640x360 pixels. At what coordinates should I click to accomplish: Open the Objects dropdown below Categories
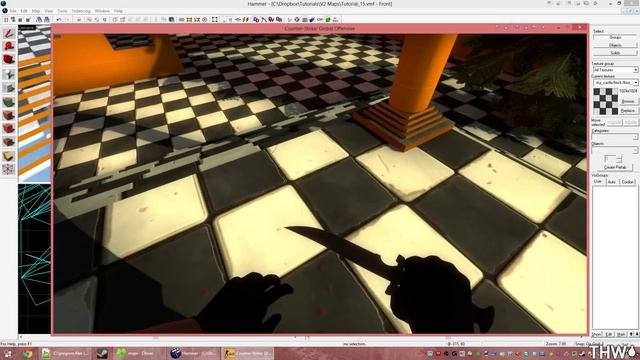(x=615, y=150)
